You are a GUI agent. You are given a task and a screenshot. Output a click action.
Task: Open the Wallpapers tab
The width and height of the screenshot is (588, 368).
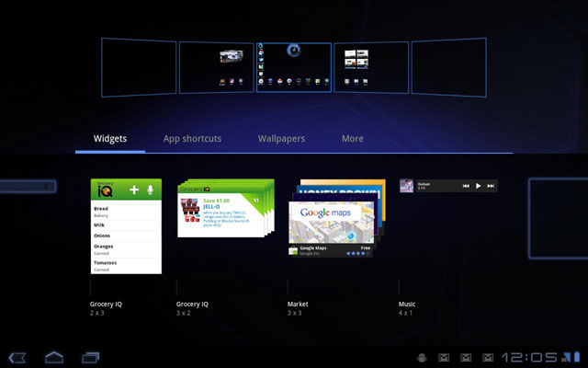[x=281, y=139]
